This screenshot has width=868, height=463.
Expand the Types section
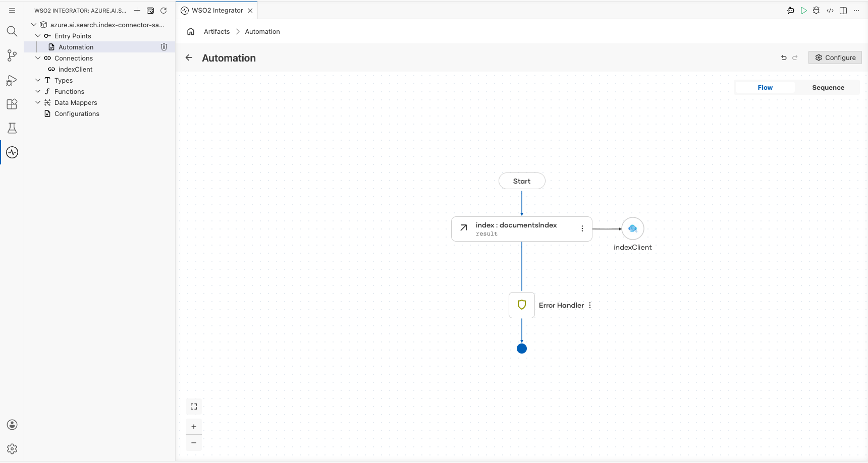(x=38, y=80)
